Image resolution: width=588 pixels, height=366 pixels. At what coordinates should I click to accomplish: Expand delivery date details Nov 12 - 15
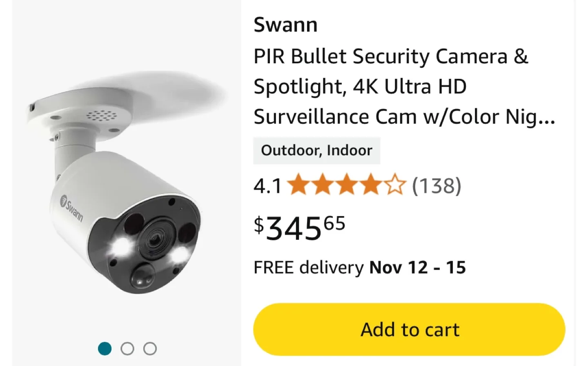[x=417, y=268]
